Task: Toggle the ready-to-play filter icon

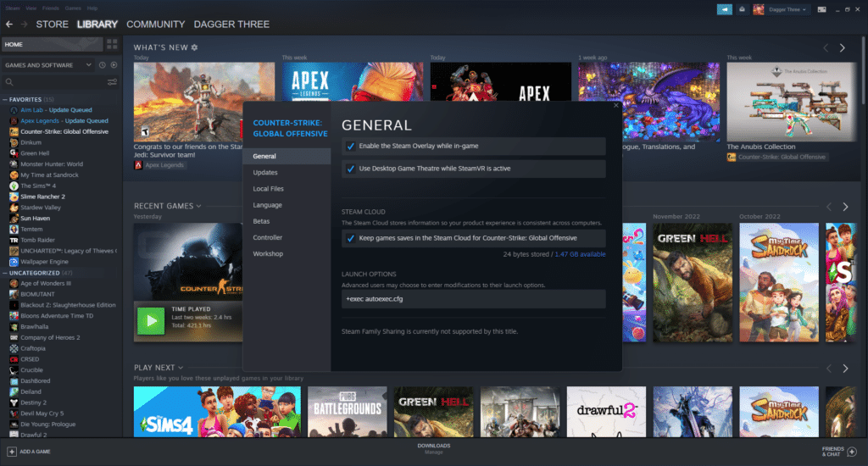Action: click(114, 65)
